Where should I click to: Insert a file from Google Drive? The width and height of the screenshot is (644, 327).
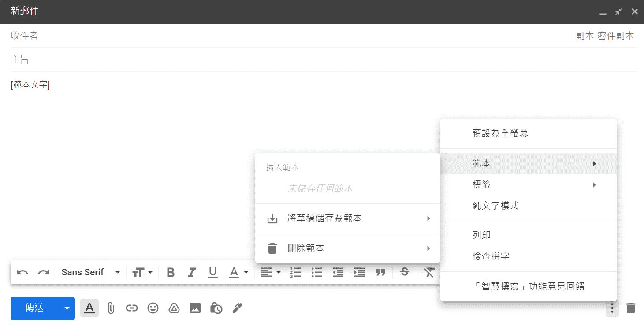click(x=174, y=308)
